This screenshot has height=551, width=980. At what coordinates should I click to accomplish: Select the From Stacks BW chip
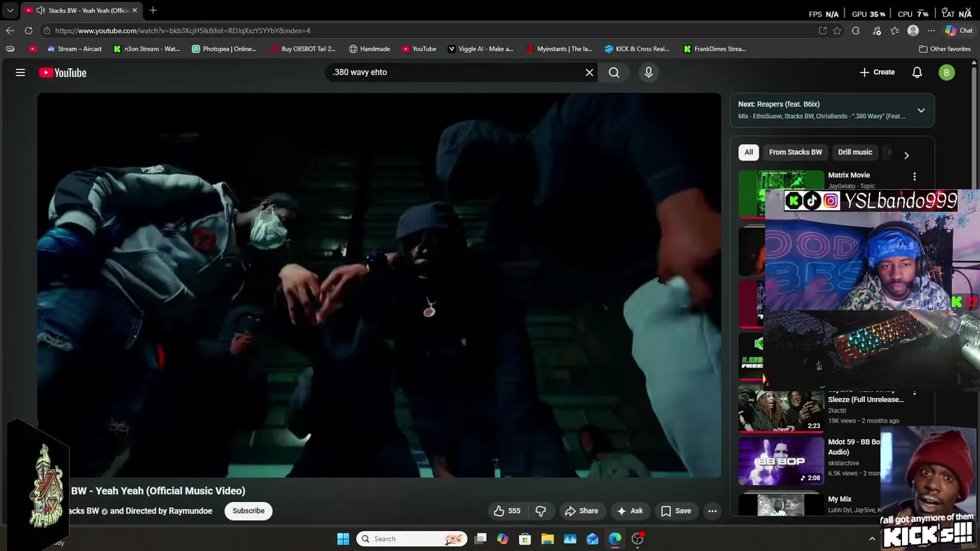pyautogui.click(x=795, y=152)
